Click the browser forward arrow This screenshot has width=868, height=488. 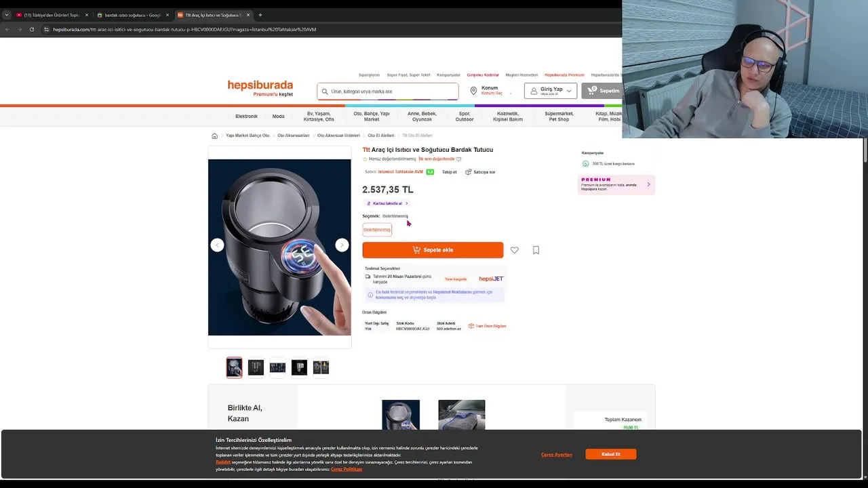click(x=19, y=29)
